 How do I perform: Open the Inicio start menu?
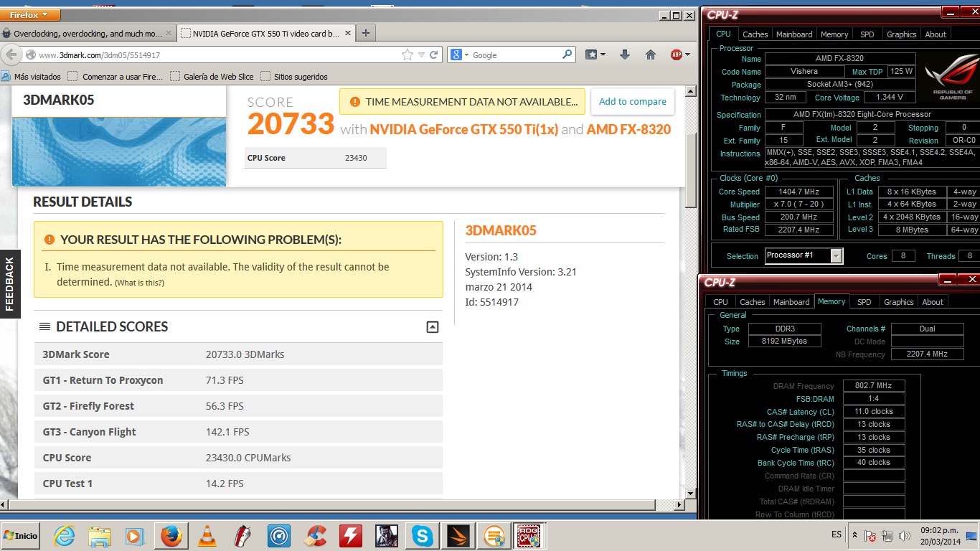(21, 536)
